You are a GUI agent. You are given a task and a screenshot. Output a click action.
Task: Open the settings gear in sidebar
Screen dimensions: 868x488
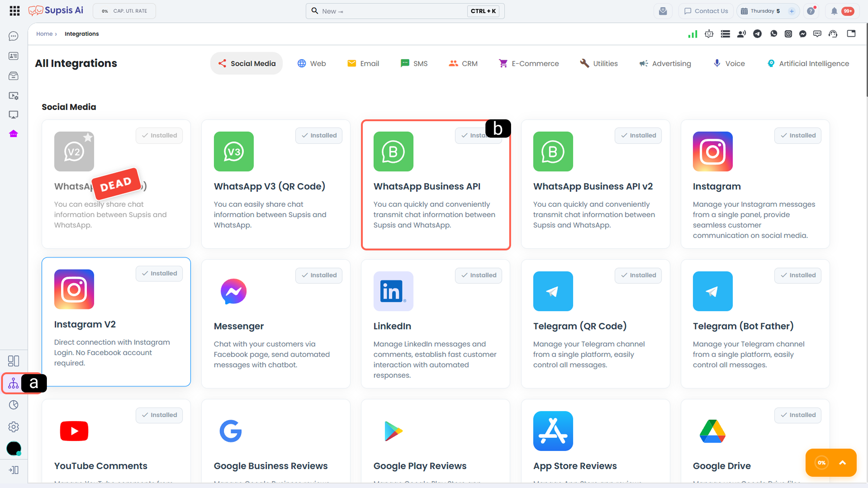tap(14, 427)
